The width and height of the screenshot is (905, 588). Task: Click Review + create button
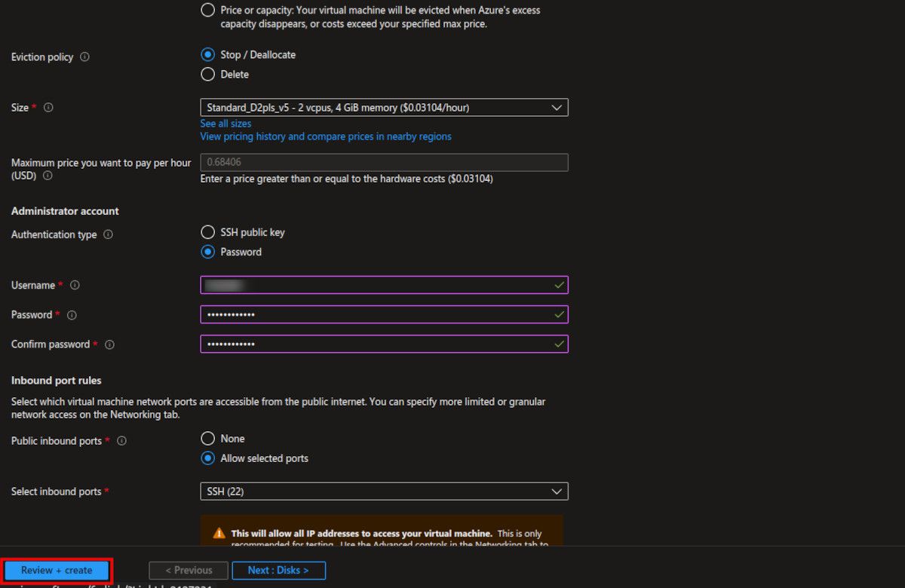(x=57, y=571)
